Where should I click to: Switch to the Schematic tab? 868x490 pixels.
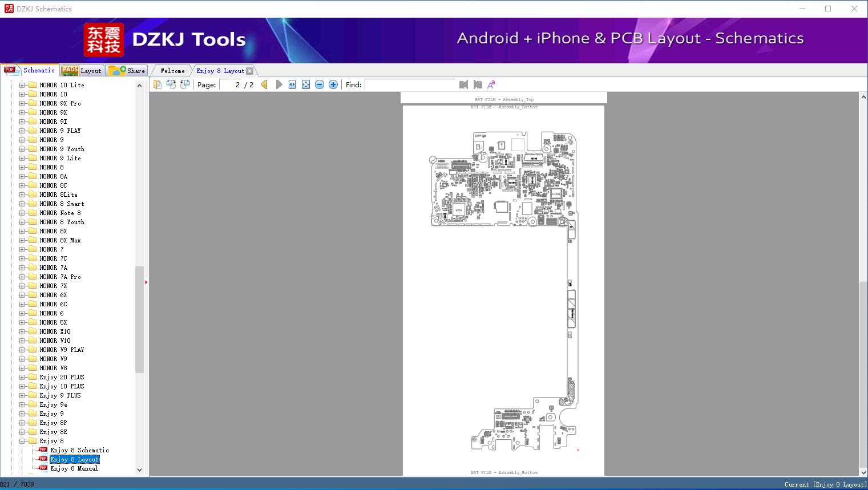(30, 70)
